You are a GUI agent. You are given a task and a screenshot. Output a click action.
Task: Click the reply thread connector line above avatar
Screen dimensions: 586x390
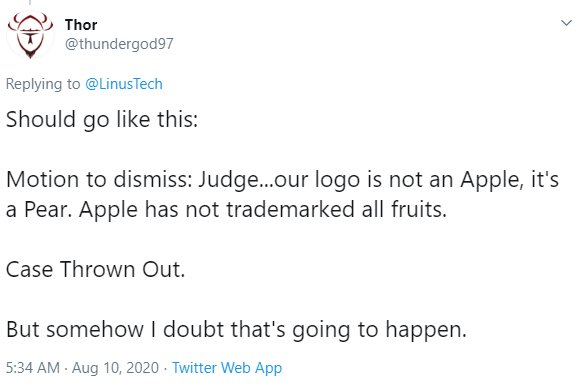(x=30, y=3)
